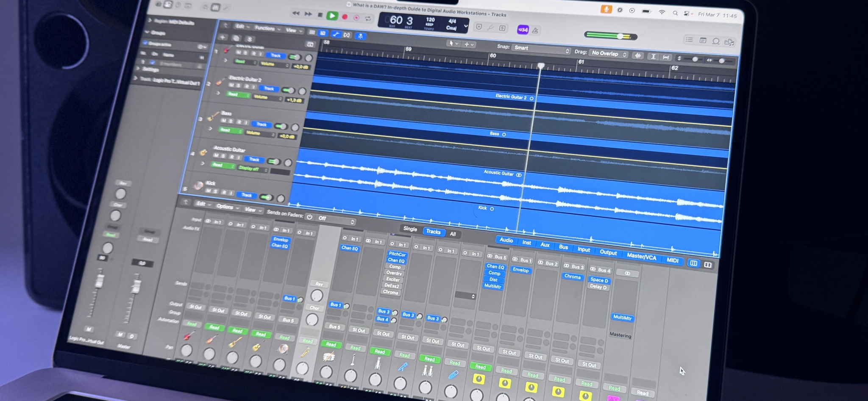Open the List Editors icon
This screenshot has height=401, width=868.
pyautogui.click(x=690, y=40)
